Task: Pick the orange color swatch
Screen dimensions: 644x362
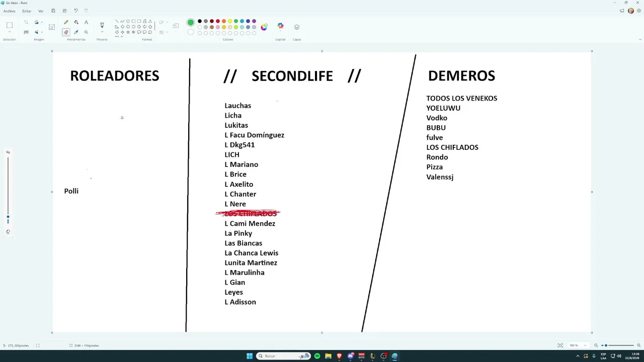Action: click(x=224, y=21)
